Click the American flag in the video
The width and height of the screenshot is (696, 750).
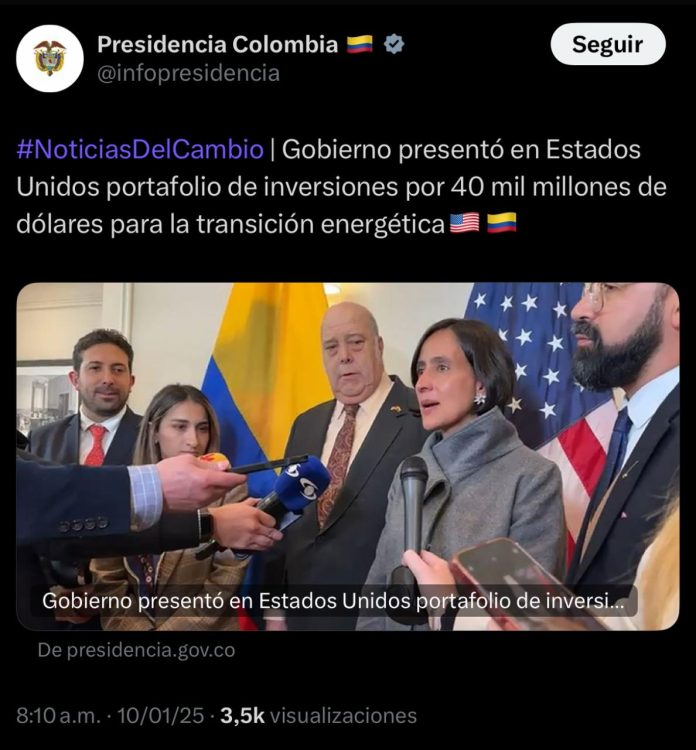(543, 383)
